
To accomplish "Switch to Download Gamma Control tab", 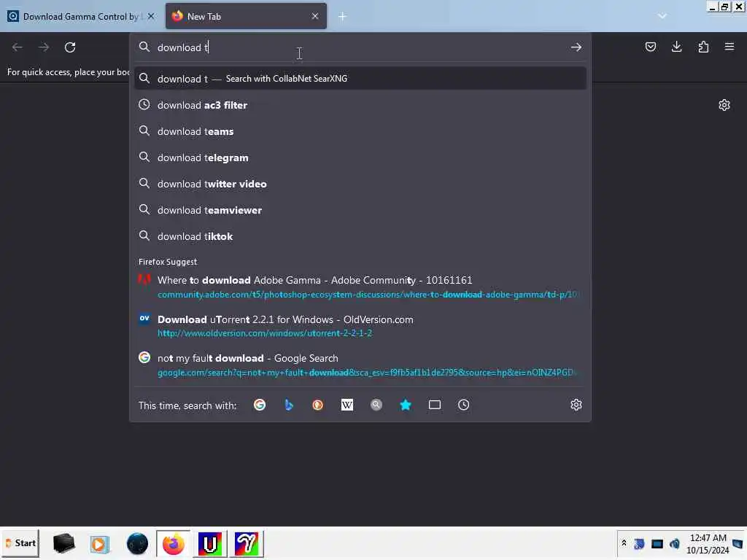I will (x=80, y=17).
